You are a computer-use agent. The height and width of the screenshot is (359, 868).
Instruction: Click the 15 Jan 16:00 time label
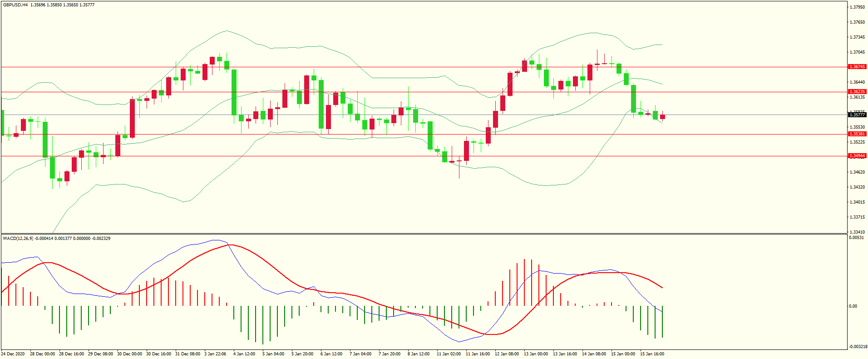652,354
